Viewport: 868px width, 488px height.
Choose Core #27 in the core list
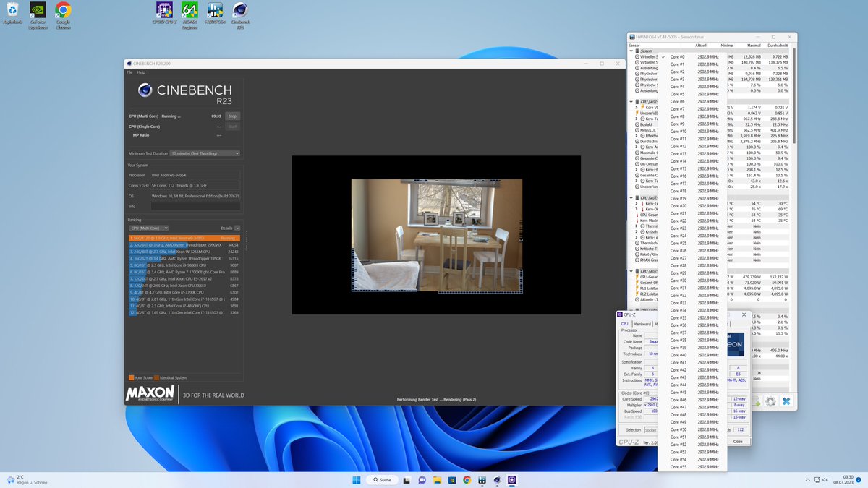point(693,258)
